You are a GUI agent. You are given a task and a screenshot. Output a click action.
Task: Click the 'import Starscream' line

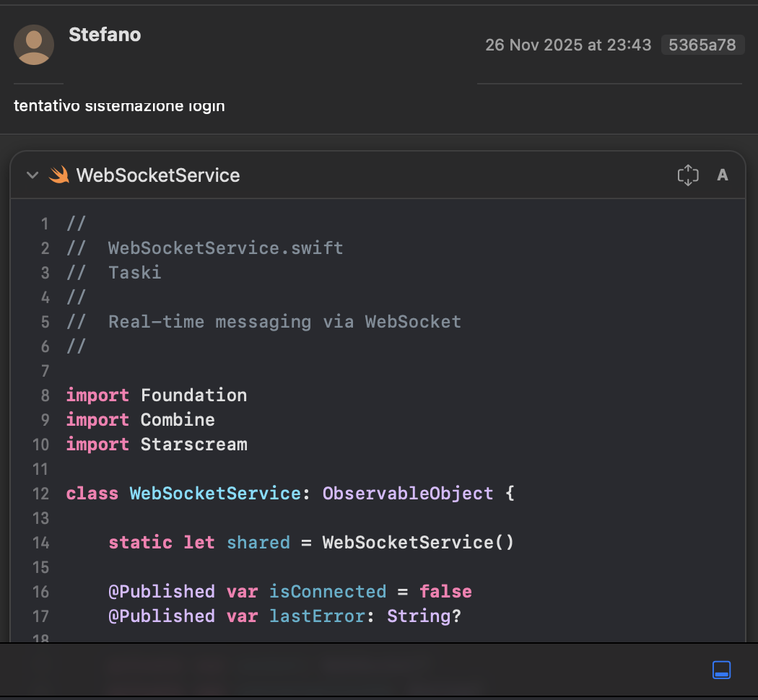click(157, 444)
